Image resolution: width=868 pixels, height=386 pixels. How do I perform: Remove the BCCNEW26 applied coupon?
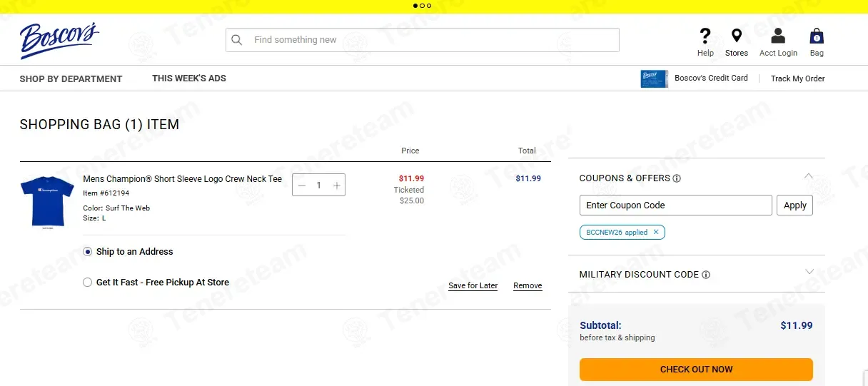tap(656, 233)
